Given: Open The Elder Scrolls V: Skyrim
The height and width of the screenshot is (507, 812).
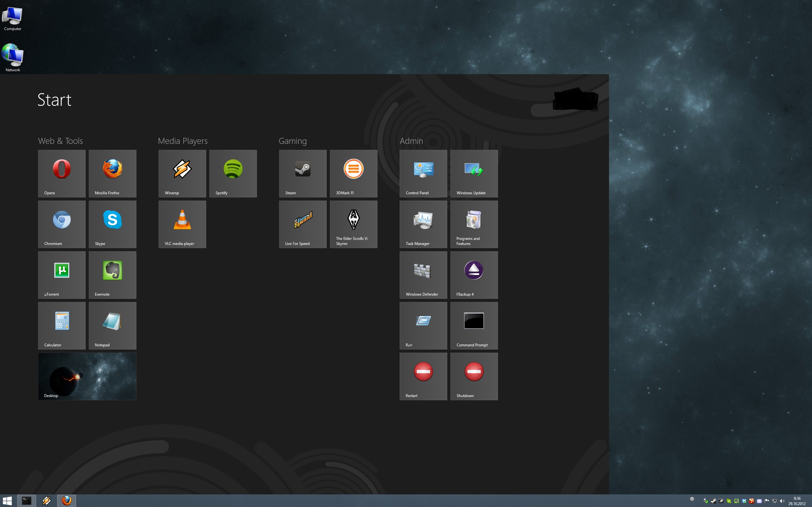Looking at the screenshot, I should click(x=353, y=224).
